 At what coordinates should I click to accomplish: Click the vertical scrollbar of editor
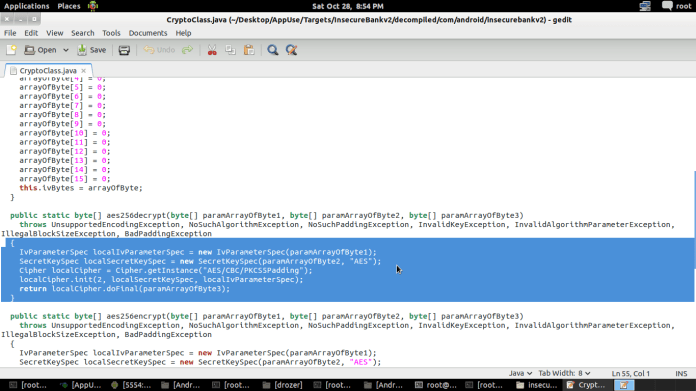[x=694, y=220]
